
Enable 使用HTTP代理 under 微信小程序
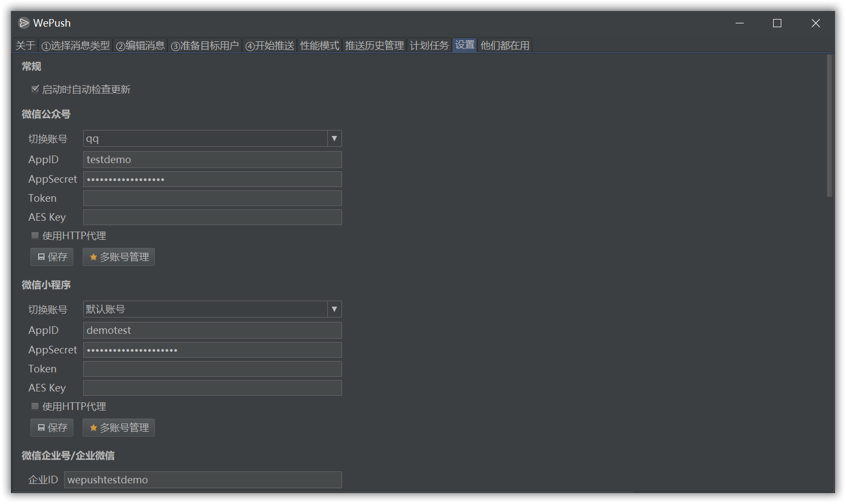click(35, 407)
